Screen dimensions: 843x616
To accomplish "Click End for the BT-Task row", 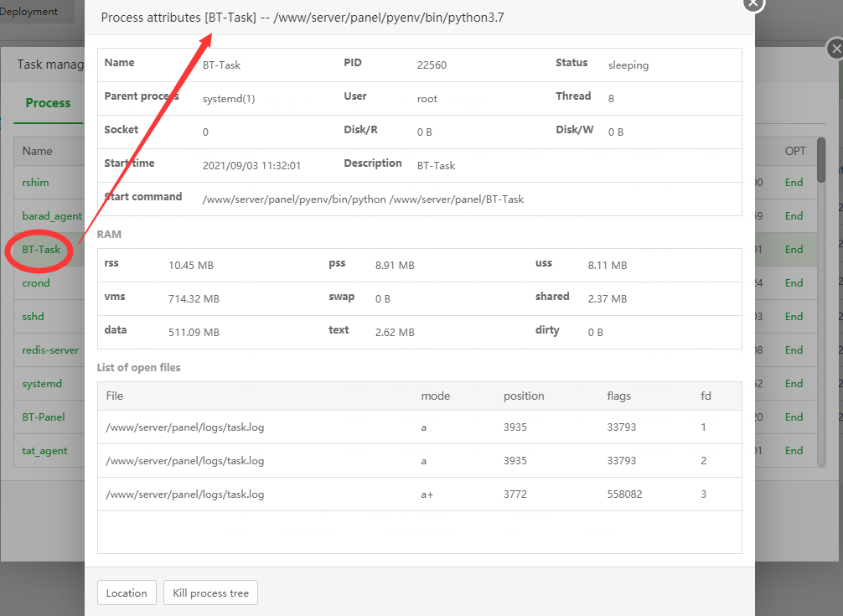I will click(x=794, y=250).
